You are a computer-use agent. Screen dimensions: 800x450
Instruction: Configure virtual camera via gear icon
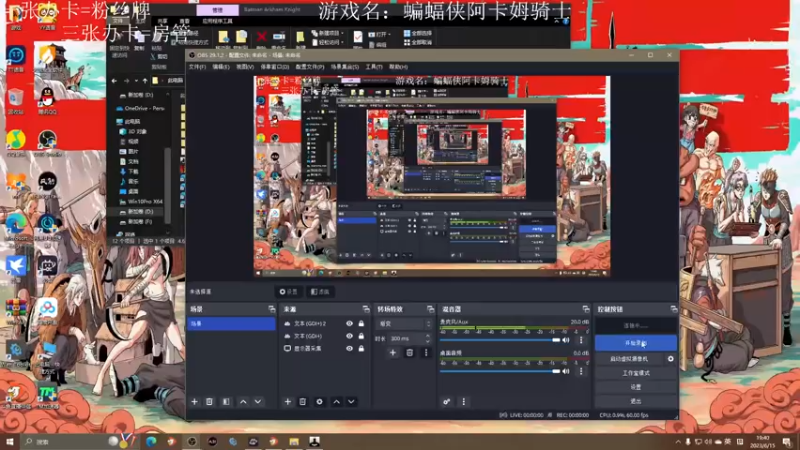pos(670,359)
